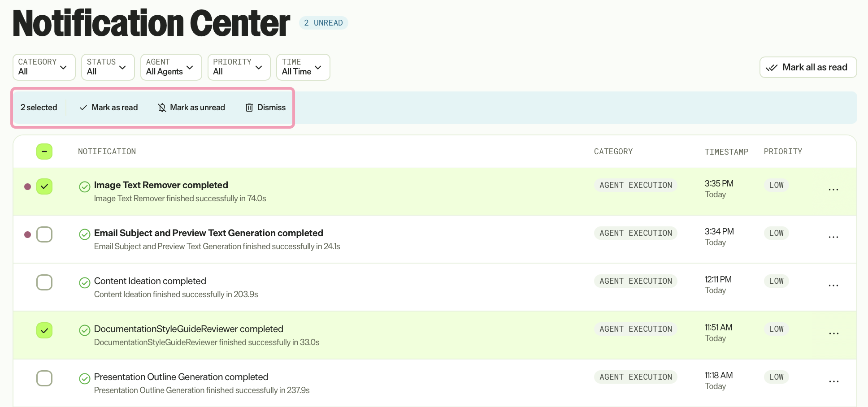The image size is (868, 407).
Task: Open the Status filter dropdown
Action: click(108, 67)
